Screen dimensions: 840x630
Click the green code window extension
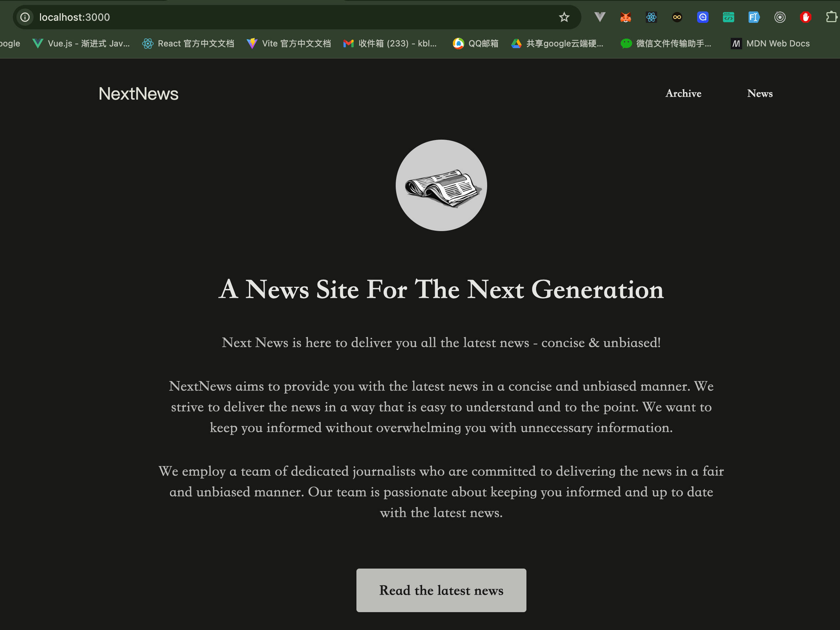pyautogui.click(x=728, y=17)
